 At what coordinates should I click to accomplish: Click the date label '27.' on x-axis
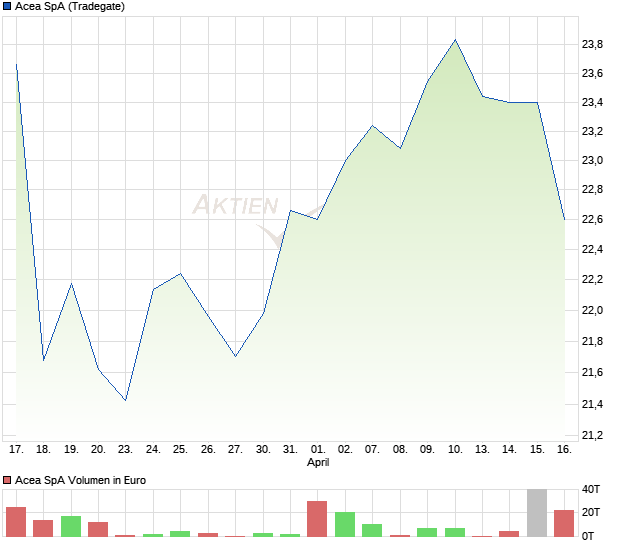click(235, 450)
